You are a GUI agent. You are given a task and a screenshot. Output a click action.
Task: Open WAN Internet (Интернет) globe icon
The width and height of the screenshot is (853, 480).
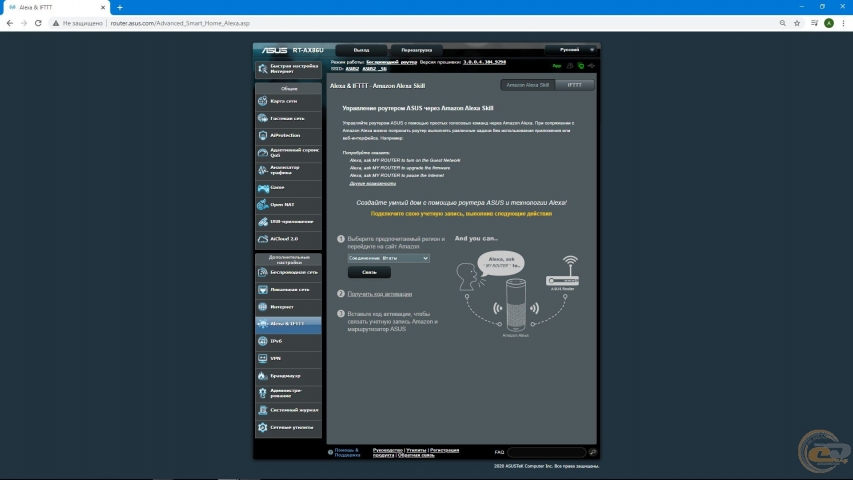coord(263,306)
